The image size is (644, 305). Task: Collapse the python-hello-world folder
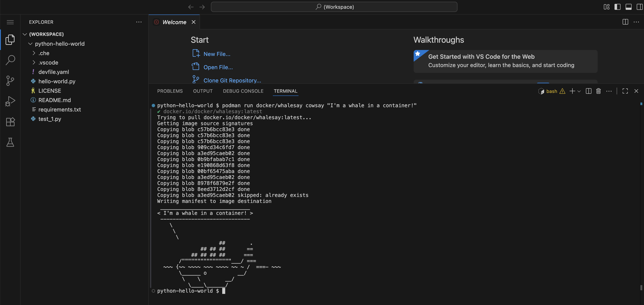(30, 44)
